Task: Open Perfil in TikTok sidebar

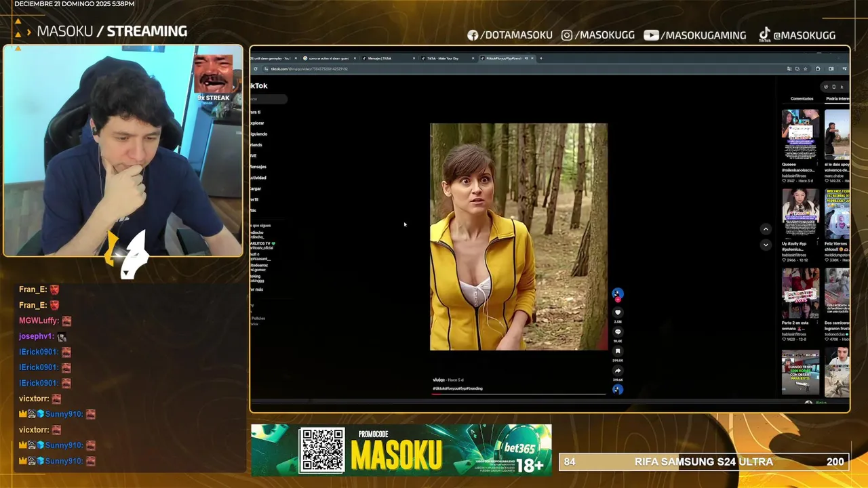Action: (254, 199)
